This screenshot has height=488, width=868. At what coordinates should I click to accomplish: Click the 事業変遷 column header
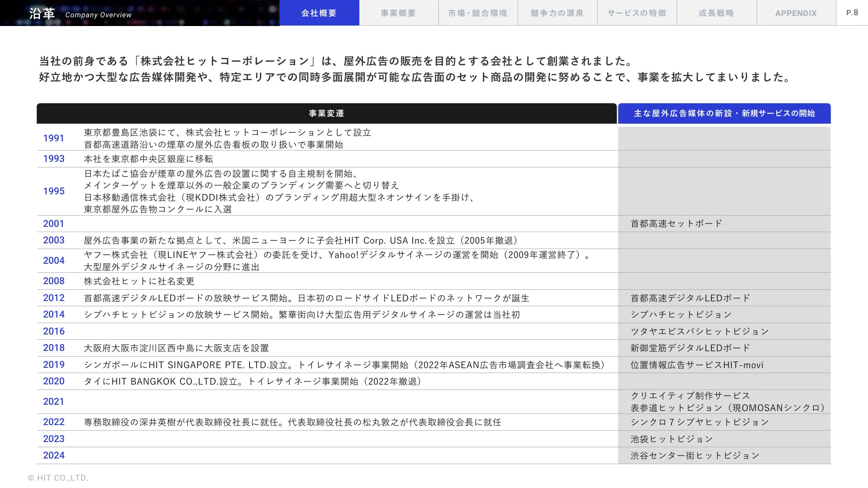pyautogui.click(x=326, y=113)
